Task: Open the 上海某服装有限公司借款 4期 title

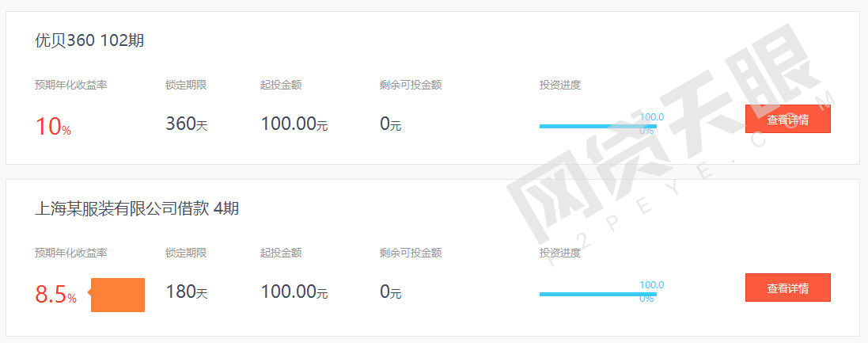Action: 137,208
